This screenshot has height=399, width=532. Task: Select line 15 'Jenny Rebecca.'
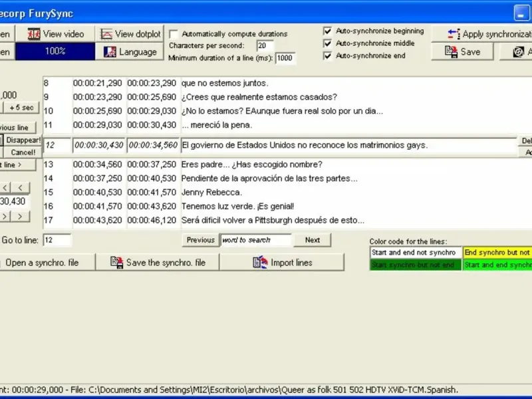tap(211, 192)
